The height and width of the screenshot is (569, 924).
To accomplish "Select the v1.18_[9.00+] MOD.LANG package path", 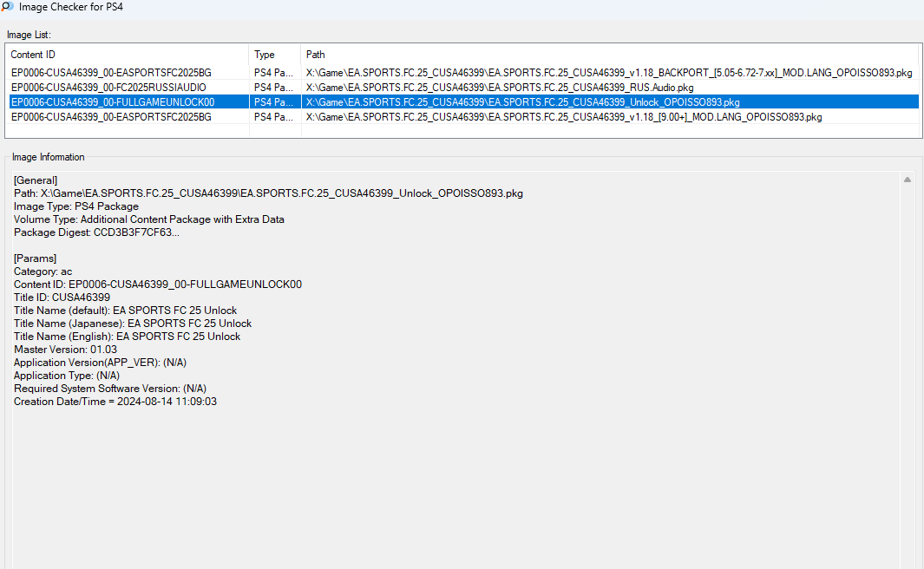I will click(x=564, y=117).
